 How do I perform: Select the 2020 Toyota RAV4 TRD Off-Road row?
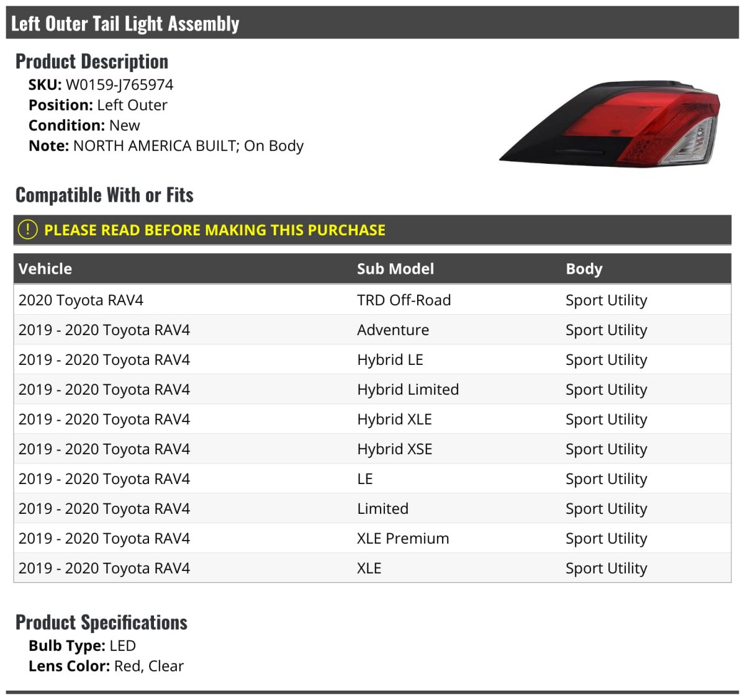coord(372,300)
